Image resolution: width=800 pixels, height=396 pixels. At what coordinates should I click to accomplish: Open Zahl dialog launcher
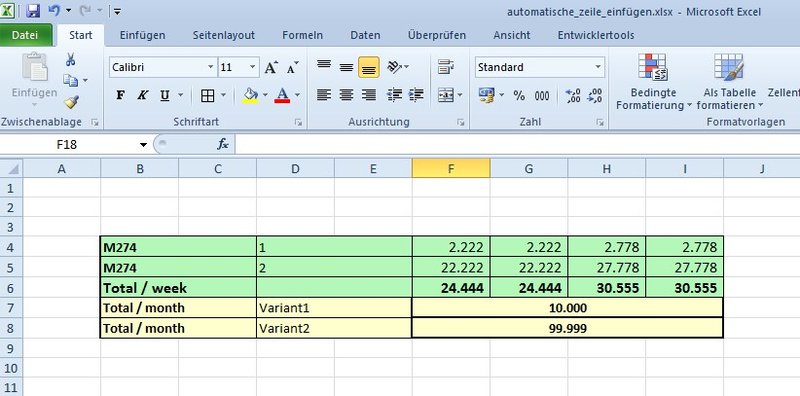(x=600, y=122)
